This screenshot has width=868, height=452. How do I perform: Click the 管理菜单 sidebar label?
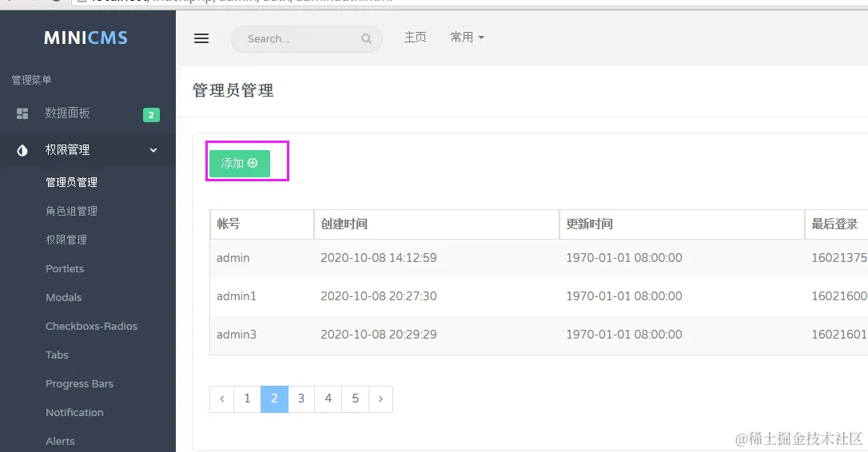[x=31, y=80]
